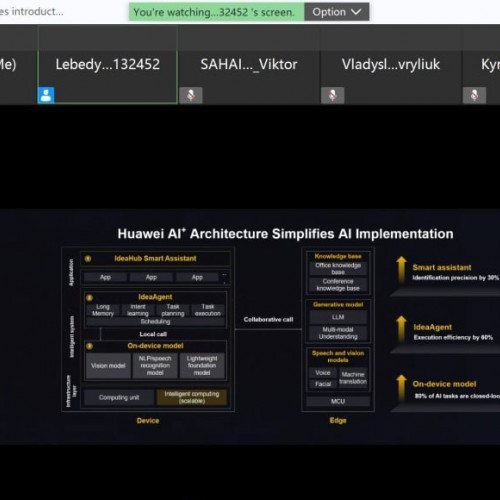Image resolution: width=500 pixels, height=500 pixels.
Task: Click the 'Collaborative call' label
Action: [268, 319]
